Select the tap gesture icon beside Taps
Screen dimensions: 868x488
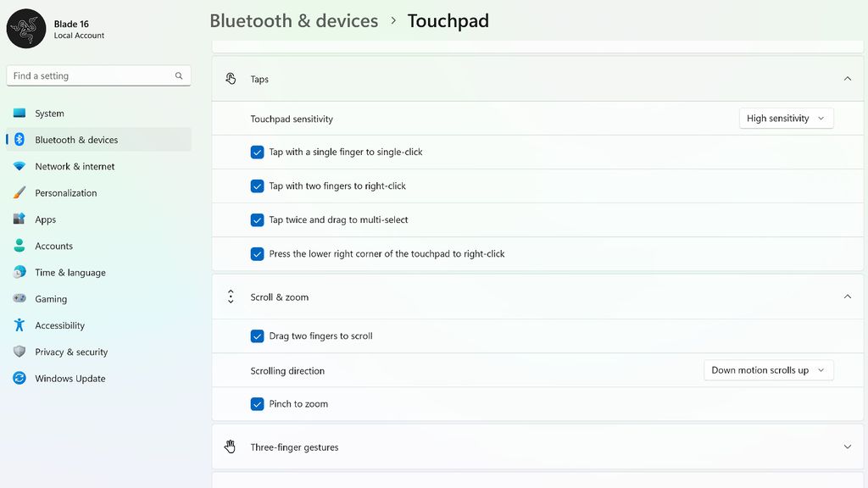(x=230, y=78)
